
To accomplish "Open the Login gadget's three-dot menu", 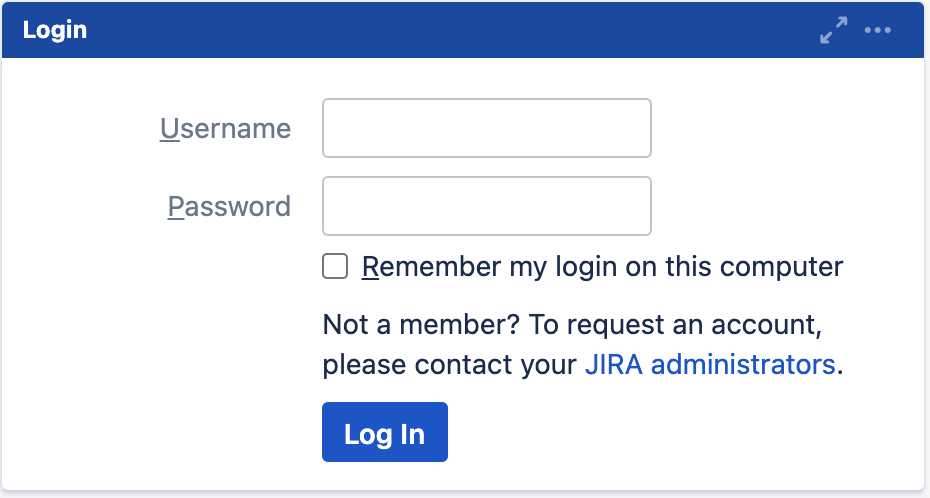I will [877, 30].
